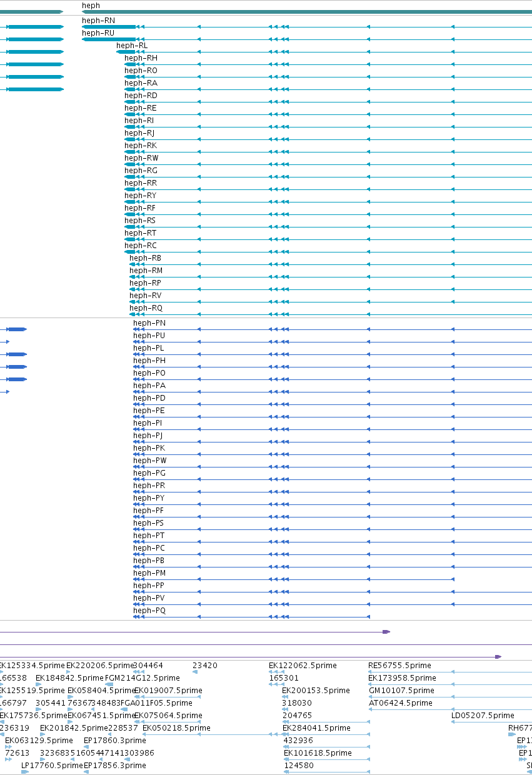This screenshot has height=775, width=532.
Task: Choose the heph-PS protein label
Action: (149, 523)
